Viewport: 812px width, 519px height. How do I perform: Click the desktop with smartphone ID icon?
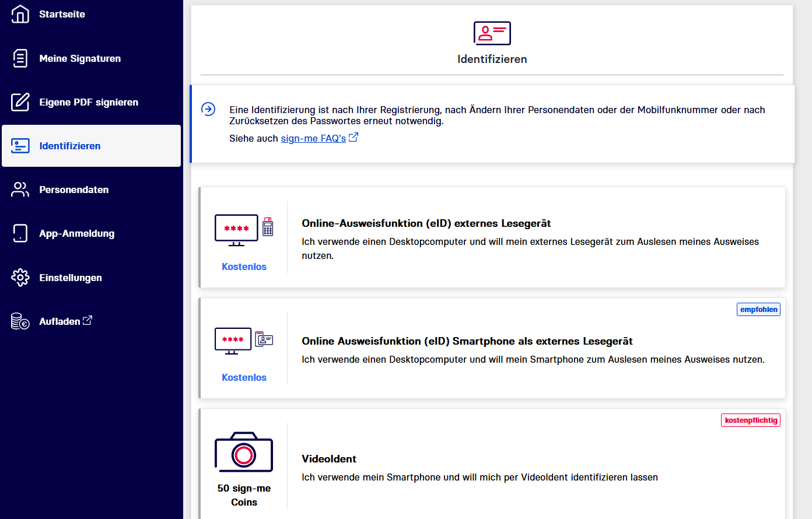244,341
